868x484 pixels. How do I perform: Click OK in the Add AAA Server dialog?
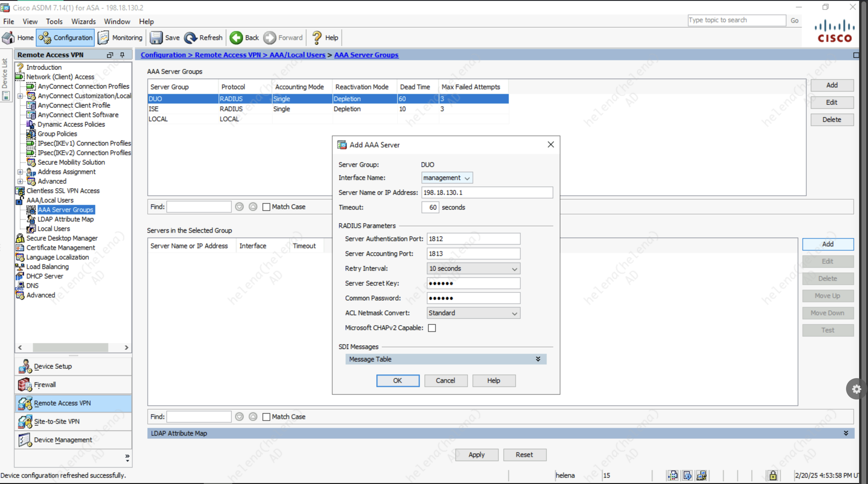point(398,380)
